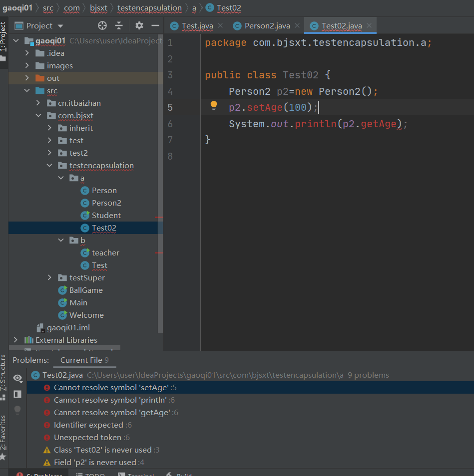The image size is (474, 476).
Task: Click the editor preview panel icon in Problems
Action: click(x=17, y=394)
